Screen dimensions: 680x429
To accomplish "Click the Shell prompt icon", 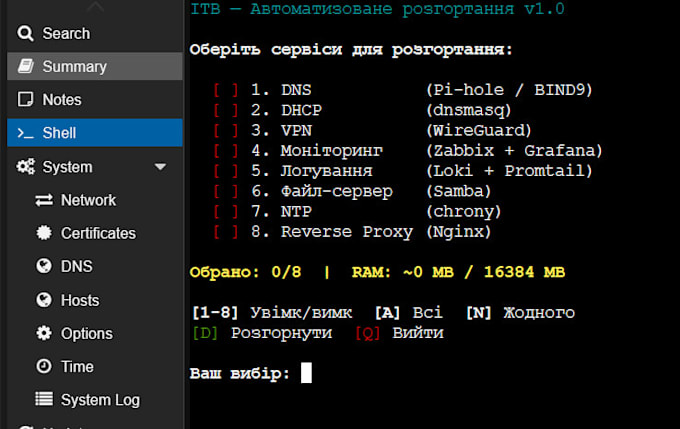I will click(25, 133).
